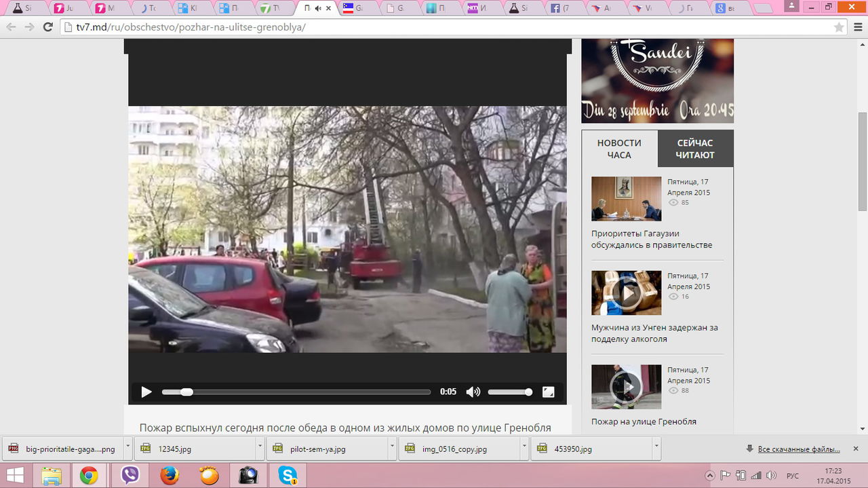Image resolution: width=868 pixels, height=488 pixels.
Task: Switch to the Ju browser tab
Action: coord(68,8)
